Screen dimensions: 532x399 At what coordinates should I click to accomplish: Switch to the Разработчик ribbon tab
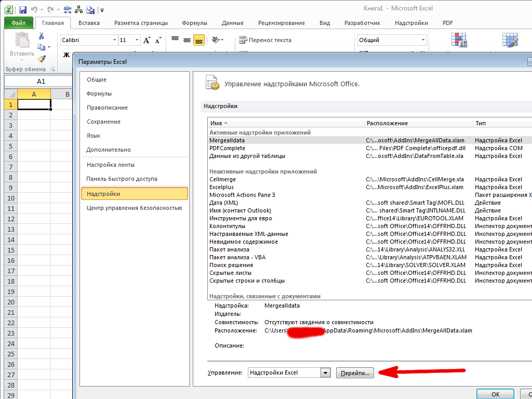(x=362, y=23)
